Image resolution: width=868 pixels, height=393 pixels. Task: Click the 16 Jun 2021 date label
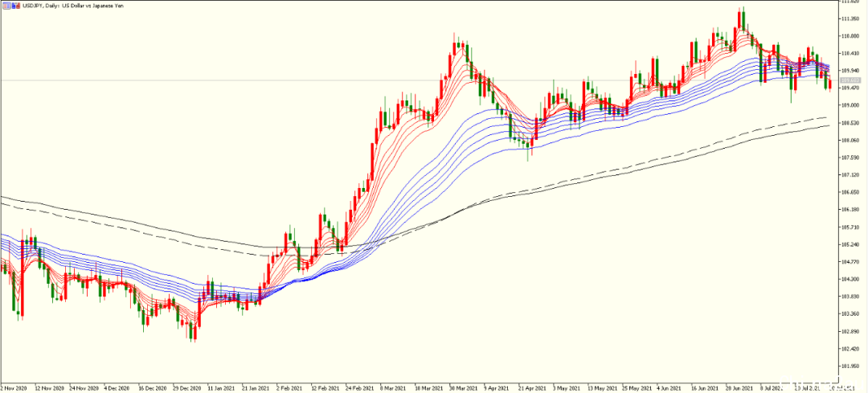click(705, 387)
